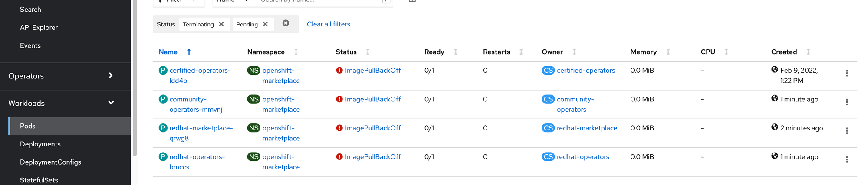Go to API Explorer page
868x185 pixels.
(x=39, y=28)
